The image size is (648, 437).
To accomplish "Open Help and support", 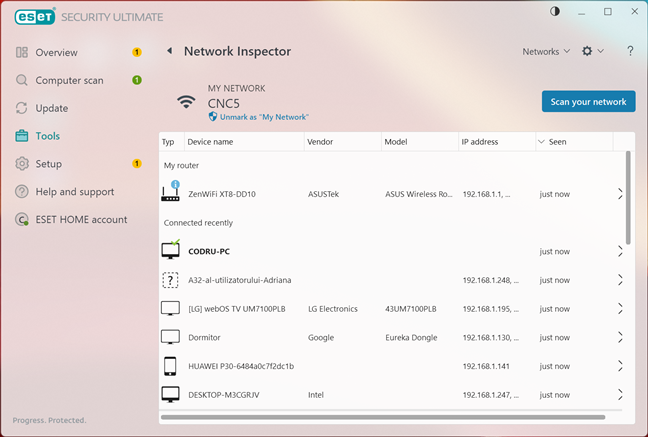I will pyautogui.click(x=75, y=192).
